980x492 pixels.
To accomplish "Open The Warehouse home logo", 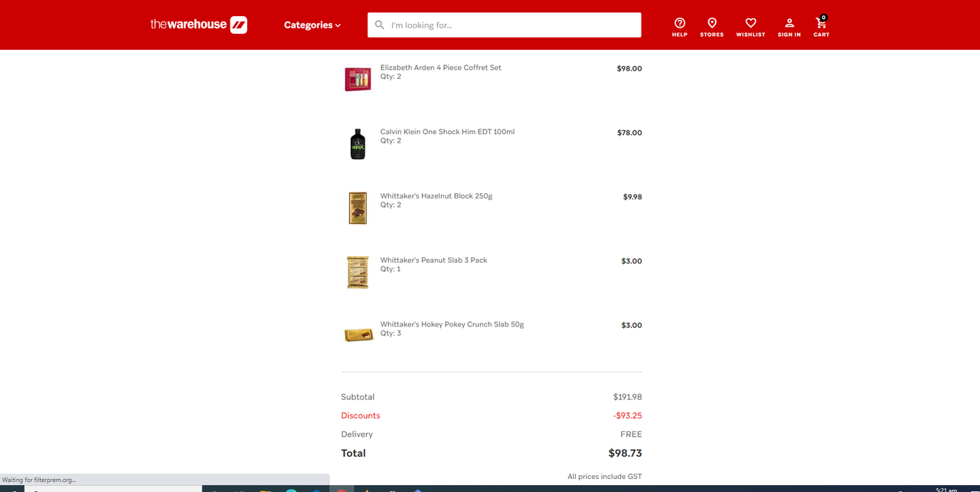I will (198, 25).
